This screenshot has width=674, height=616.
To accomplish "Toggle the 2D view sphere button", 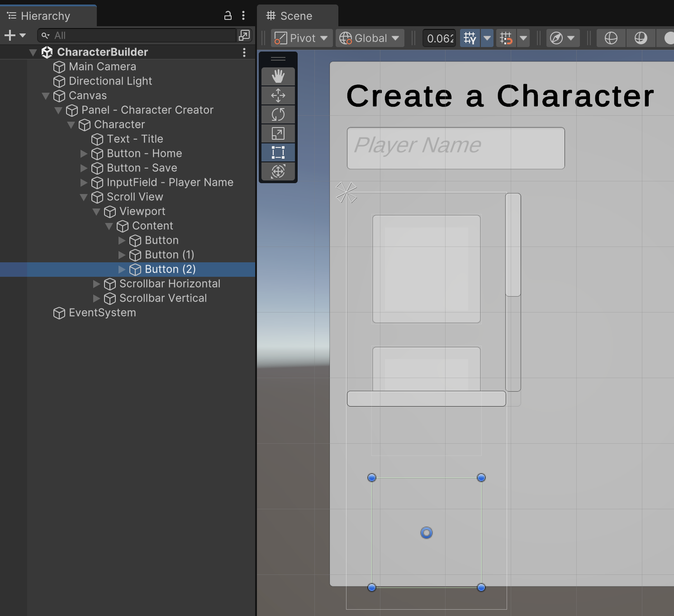I will (611, 38).
